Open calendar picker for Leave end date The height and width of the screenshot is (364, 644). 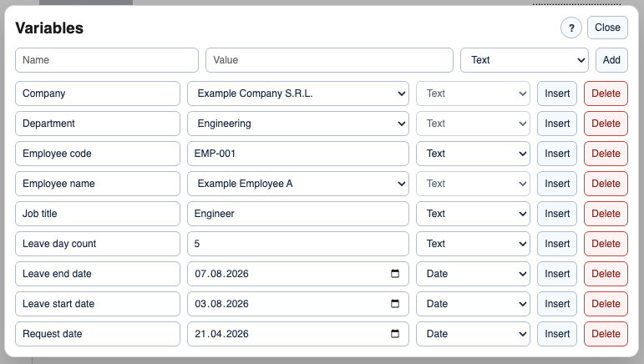pos(395,274)
